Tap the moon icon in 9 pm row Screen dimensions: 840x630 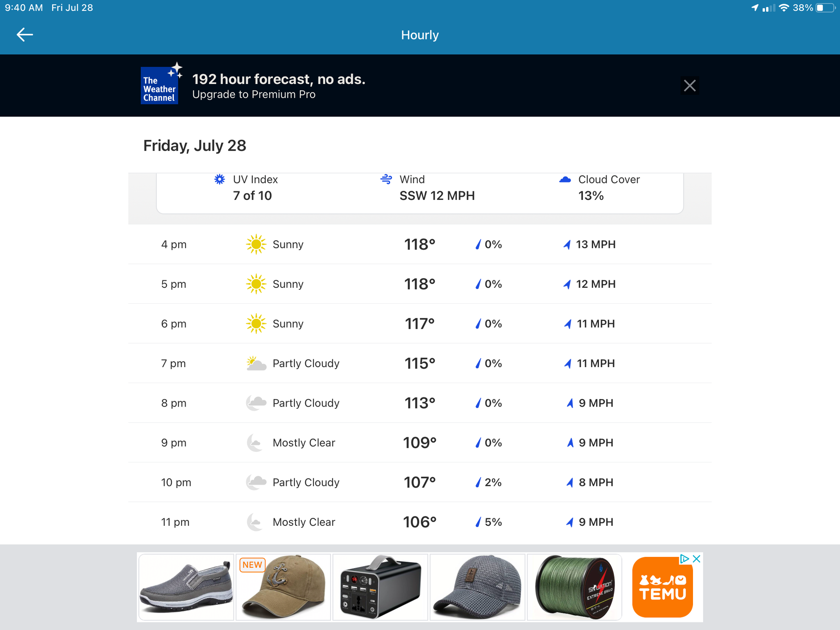[255, 443]
